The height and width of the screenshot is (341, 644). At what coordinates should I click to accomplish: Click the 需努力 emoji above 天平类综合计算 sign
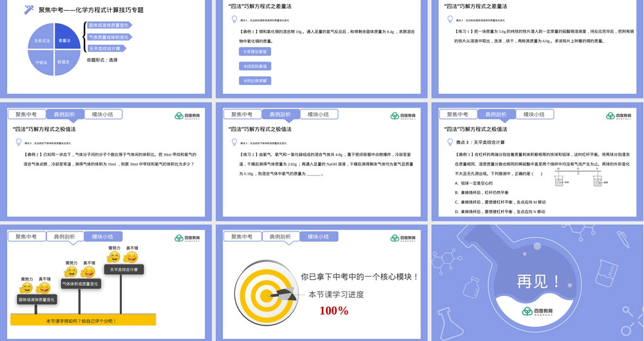(114, 257)
